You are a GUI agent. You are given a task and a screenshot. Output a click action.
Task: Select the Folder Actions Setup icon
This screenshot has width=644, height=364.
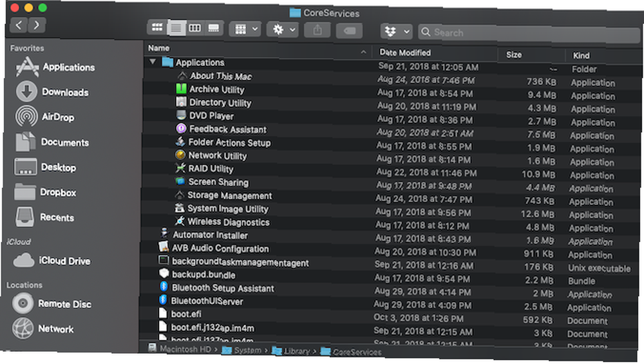(x=180, y=142)
